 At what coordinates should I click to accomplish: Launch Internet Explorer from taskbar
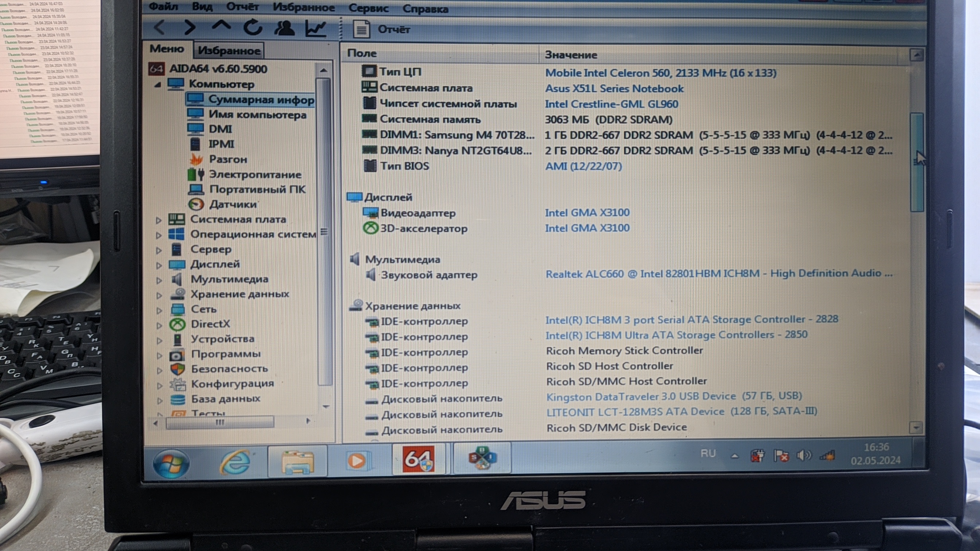236,462
